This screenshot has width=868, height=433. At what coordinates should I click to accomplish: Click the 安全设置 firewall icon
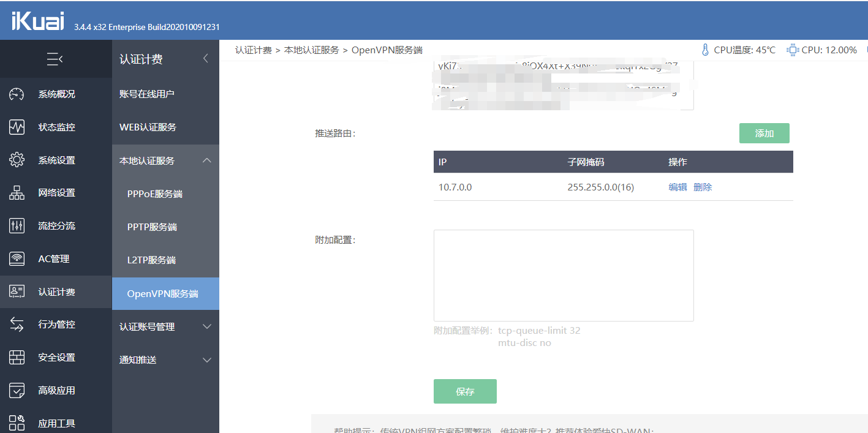point(17,358)
